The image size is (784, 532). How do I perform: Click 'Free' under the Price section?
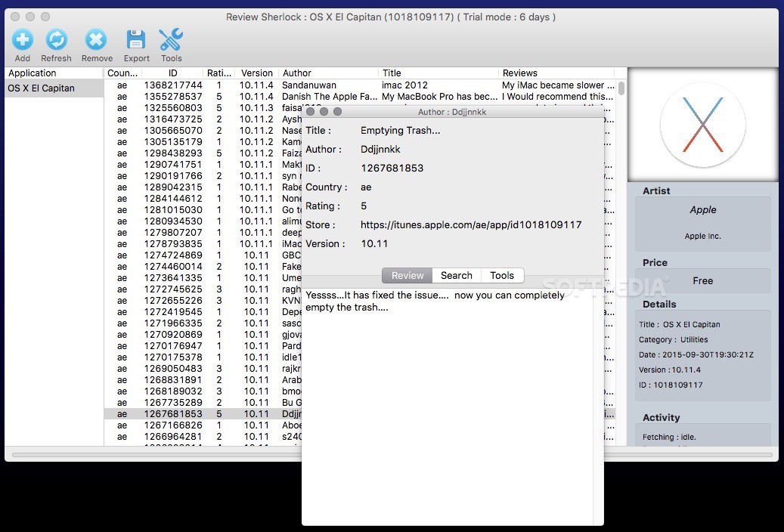[x=702, y=281]
